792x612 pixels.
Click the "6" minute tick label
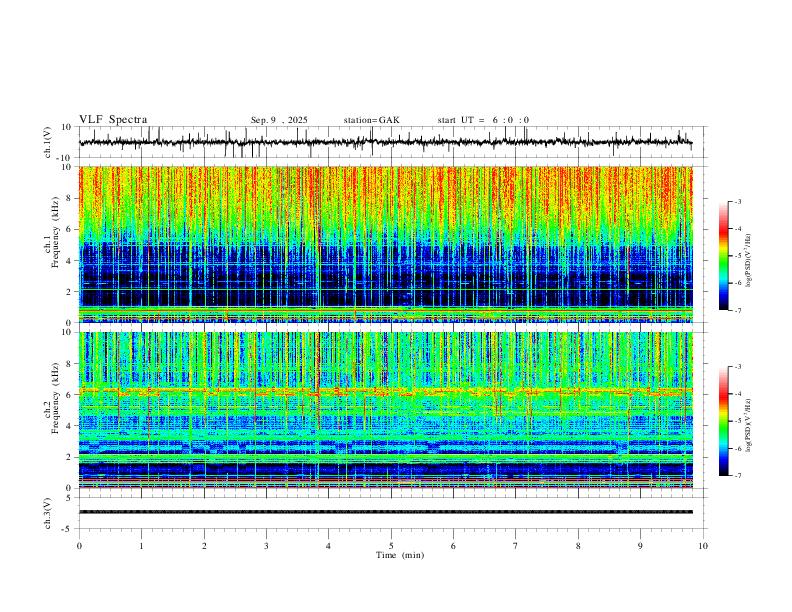(453, 546)
